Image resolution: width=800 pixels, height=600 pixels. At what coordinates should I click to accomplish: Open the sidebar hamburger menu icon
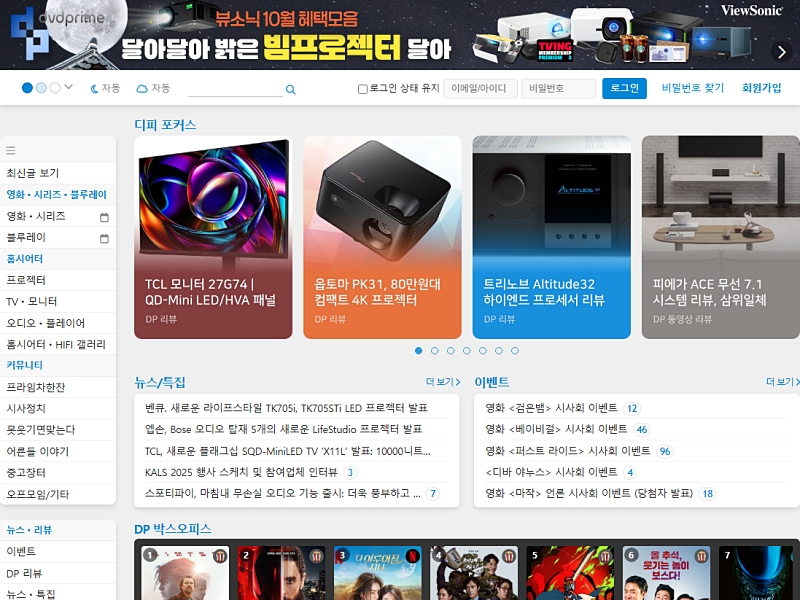pyautogui.click(x=11, y=151)
